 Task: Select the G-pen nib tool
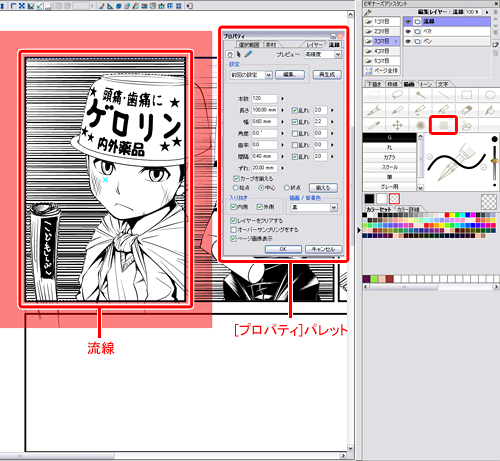point(374,110)
